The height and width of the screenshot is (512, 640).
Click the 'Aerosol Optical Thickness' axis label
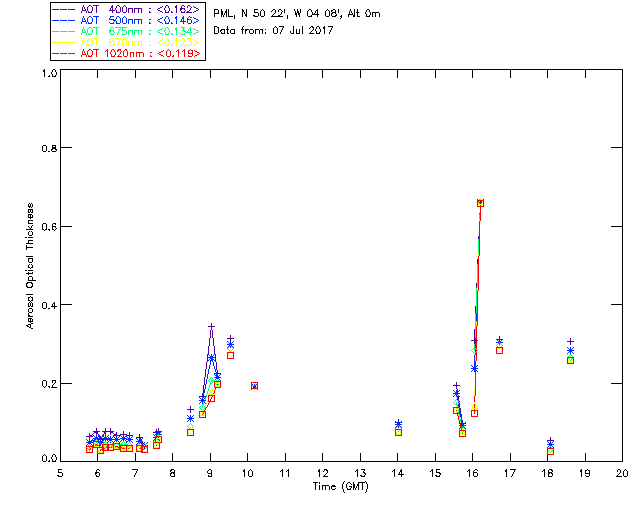pyautogui.click(x=30, y=266)
